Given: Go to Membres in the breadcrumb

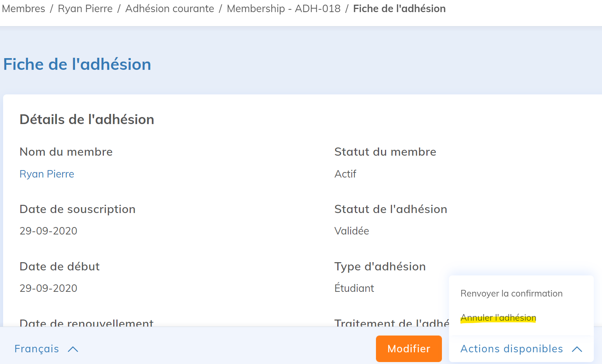Looking at the screenshot, I should [23, 9].
